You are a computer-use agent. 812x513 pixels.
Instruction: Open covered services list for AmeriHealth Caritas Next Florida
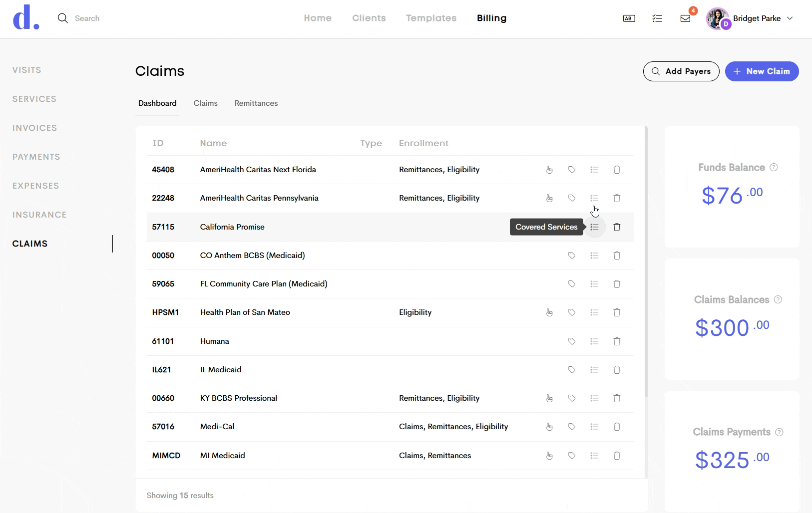(x=594, y=170)
